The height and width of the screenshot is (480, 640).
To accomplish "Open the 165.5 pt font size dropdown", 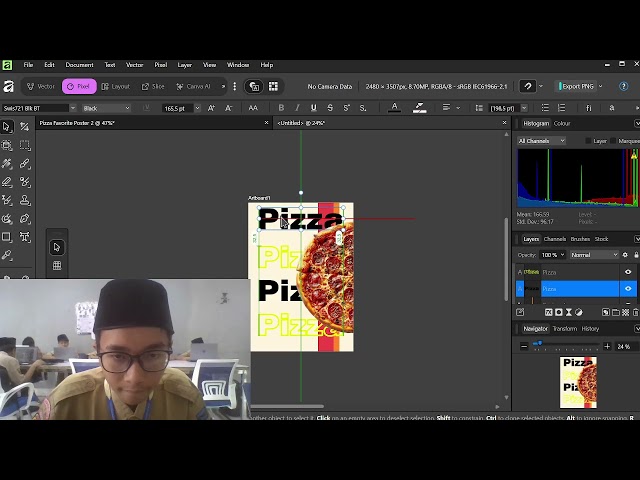I will [x=197, y=108].
